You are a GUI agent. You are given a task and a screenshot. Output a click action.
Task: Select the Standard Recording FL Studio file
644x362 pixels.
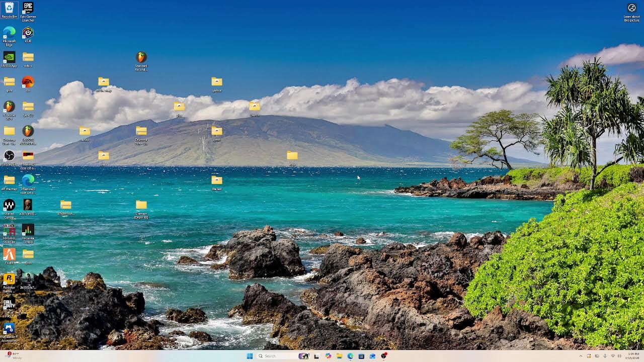(141, 61)
